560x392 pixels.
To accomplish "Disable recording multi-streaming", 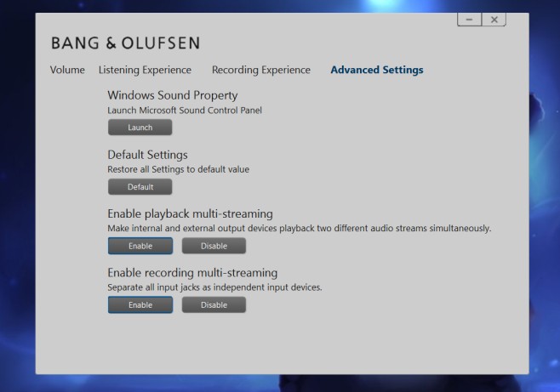I will pyautogui.click(x=214, y=305).
